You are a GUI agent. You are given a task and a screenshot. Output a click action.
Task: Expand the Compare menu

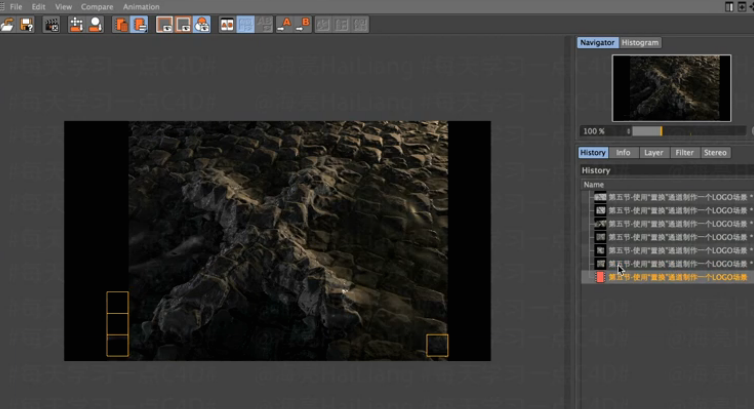pyautogui.click(x=97, y=7)
